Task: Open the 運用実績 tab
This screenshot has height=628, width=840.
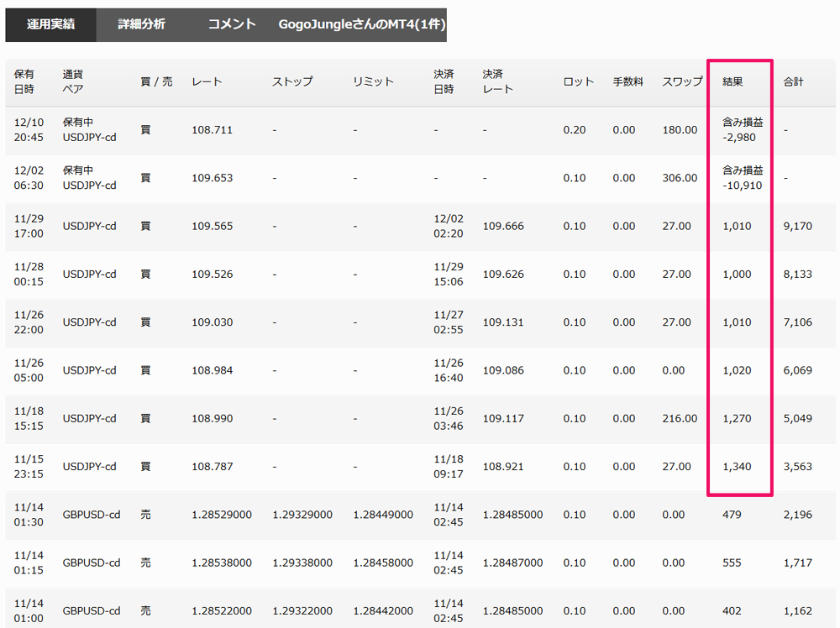Action: point(51,24)
